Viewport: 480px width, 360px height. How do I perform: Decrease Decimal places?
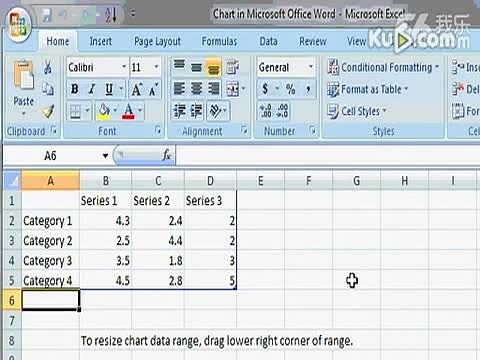(282, 111)
